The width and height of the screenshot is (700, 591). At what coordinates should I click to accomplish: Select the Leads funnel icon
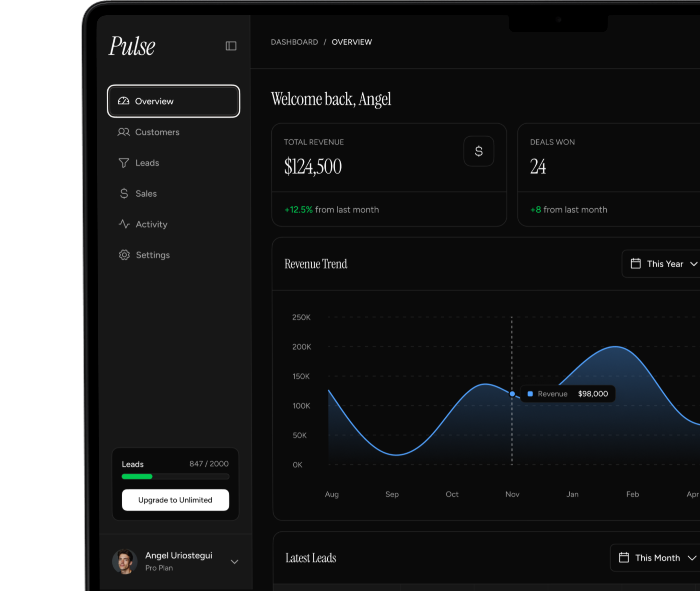[124, 163]
